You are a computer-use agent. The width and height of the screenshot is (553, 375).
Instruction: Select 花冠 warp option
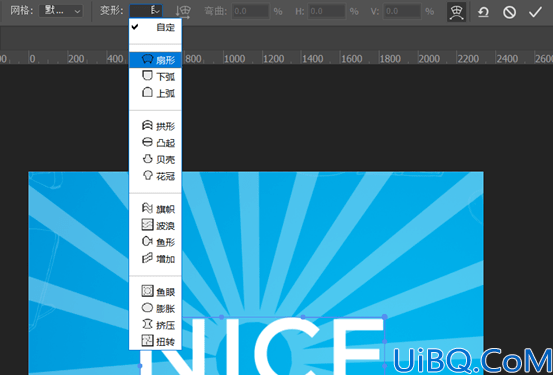(x=156, y=176)
